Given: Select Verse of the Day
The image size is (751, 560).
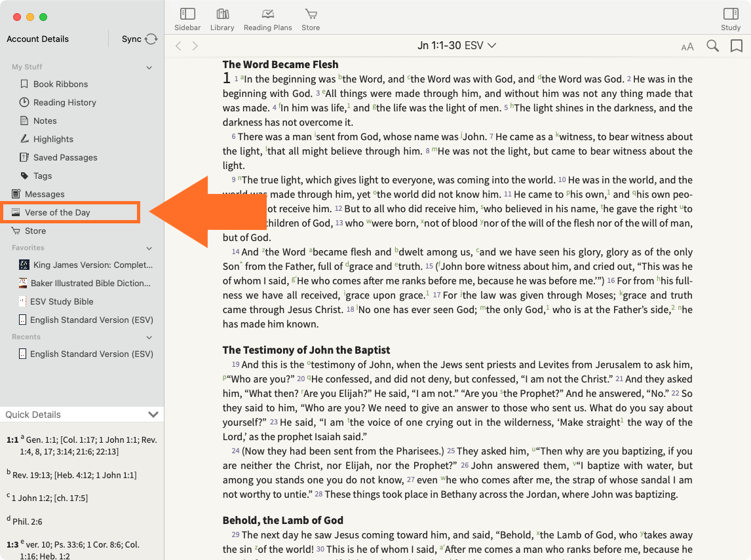Looking at the screenshot, I should (x=58, y=212).
